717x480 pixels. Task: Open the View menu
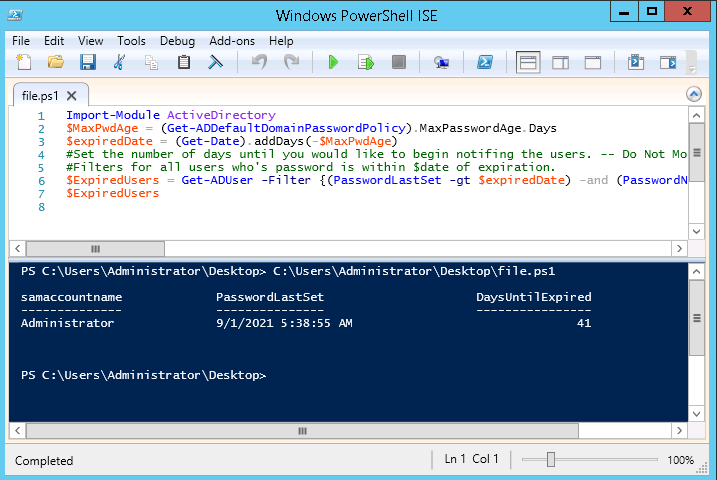tap(91, 41)
